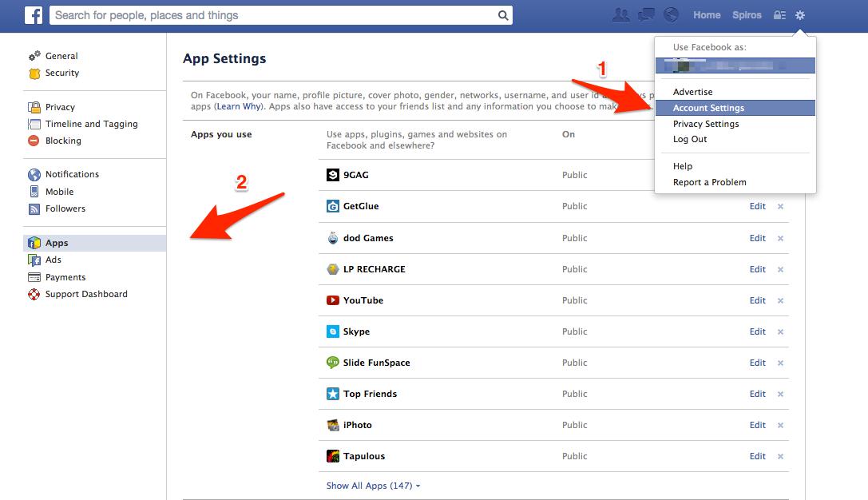Open the Notifications globe icon
Viewport: 868px width, 500px height.
[x=671, y=14]
